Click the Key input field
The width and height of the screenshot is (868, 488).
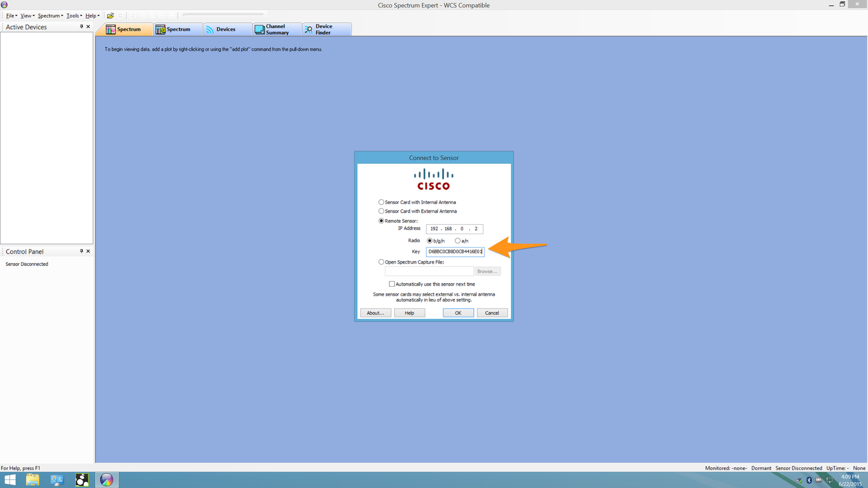click(x=455, y=252)
